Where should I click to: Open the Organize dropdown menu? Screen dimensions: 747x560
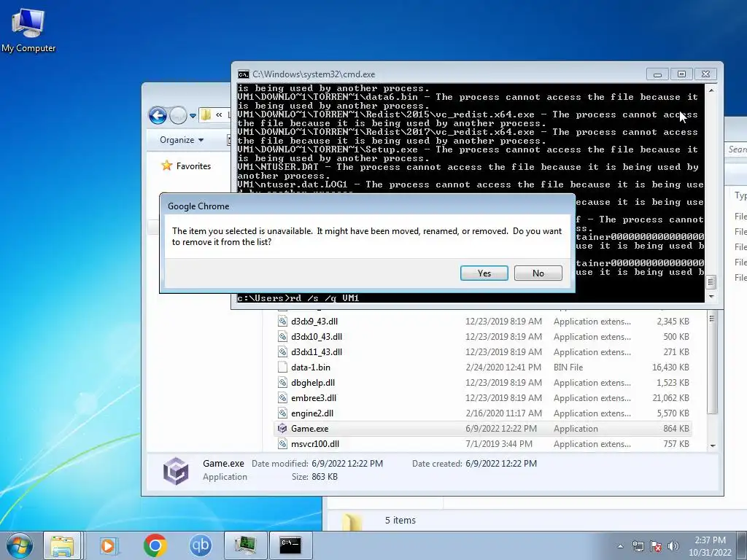[182, 139]
